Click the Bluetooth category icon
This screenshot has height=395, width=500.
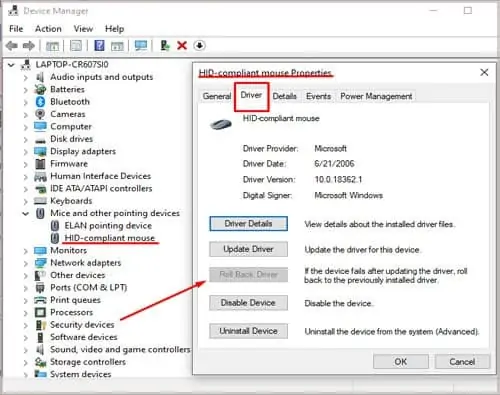[x=40, y=102]
